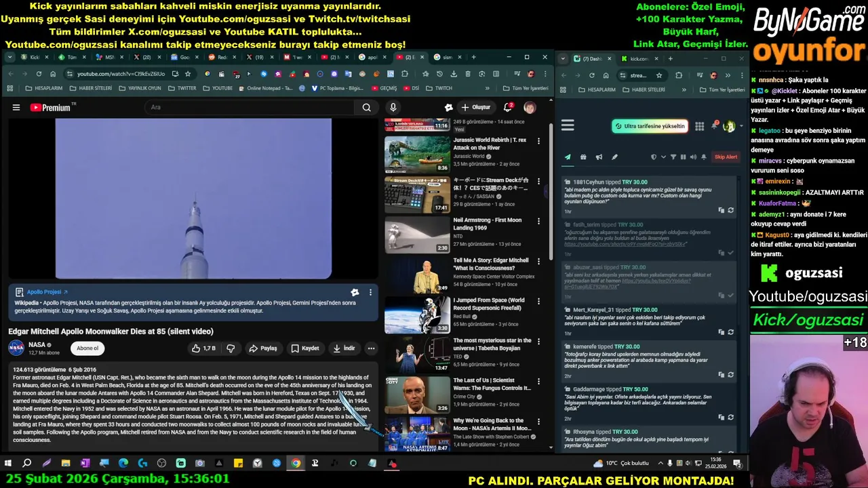Click the İndir download button
The height and width of the screenshot is (488, 868).
[344, 348]
